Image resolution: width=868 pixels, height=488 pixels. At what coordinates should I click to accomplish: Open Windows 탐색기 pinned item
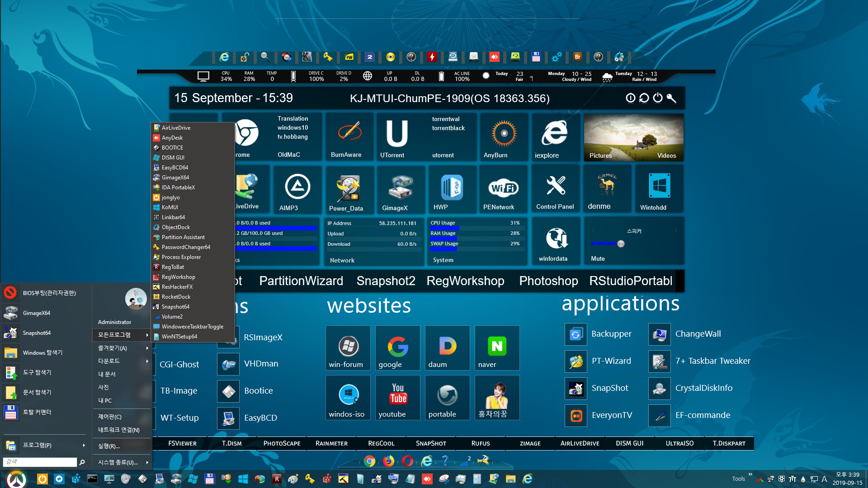pyautogui.click(x=44, y=352)
